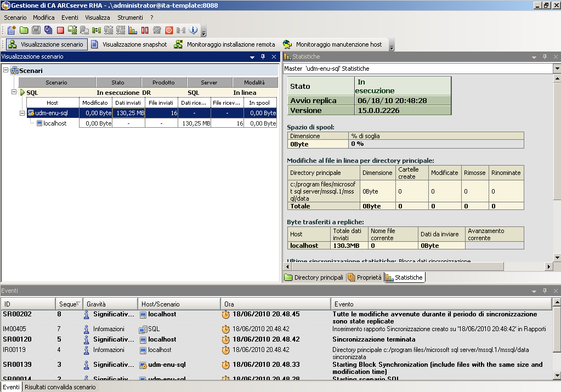Image resolution: width=561 pixels, height=392 pixels.
Task: Sort events by ID column
Action: [x=29, y=304]
